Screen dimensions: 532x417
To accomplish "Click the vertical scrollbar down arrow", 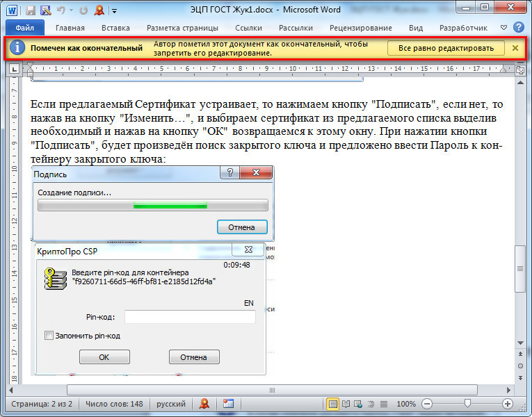I will click(520, 343).
